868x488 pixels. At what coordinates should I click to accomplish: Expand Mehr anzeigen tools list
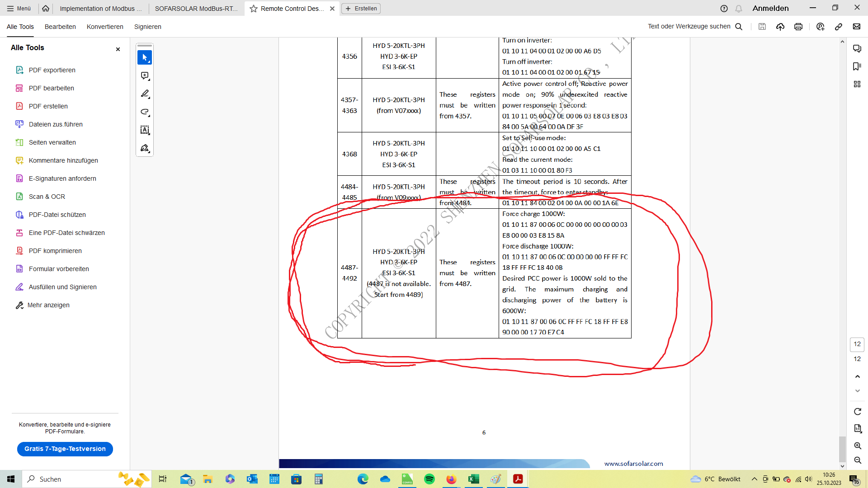(48, 305)
